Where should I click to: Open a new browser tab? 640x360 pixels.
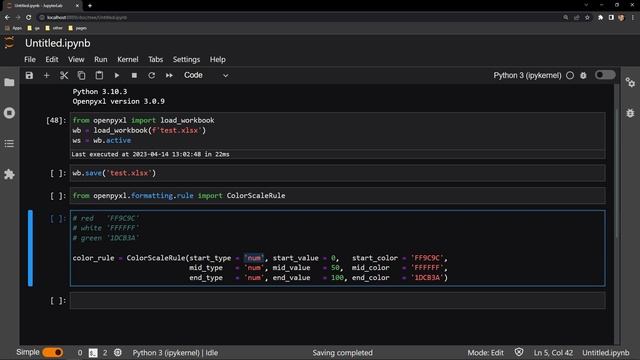(90, 6)
